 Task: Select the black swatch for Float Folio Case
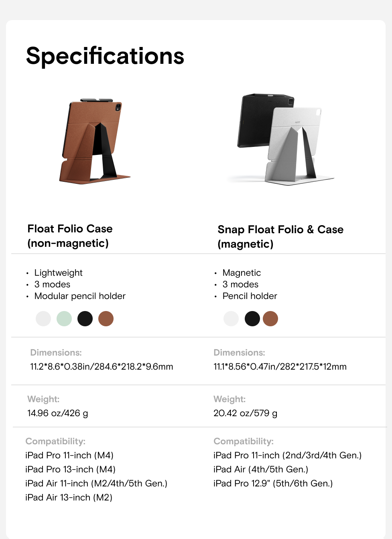pyautogui.click(x=85, y=319)
